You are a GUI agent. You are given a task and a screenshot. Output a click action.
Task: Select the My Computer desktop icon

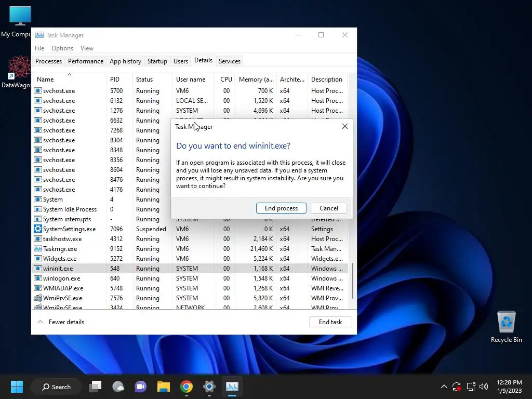coord(16,22)
